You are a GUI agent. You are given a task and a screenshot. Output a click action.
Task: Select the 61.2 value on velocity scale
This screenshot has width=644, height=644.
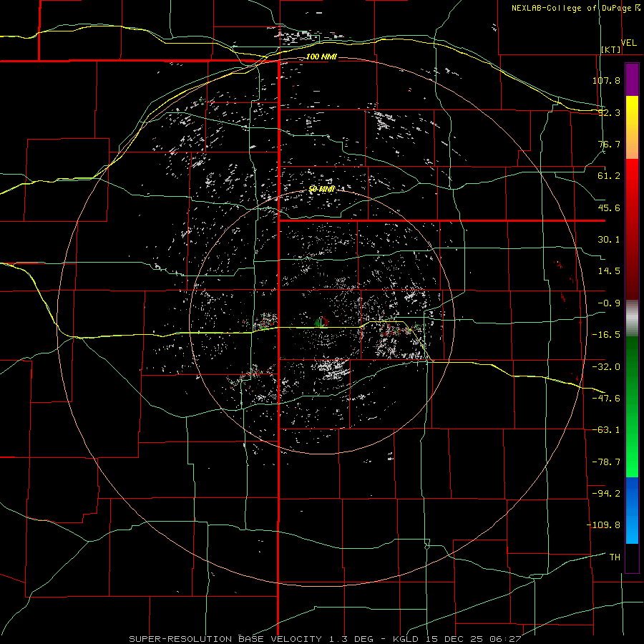point(609,176)
